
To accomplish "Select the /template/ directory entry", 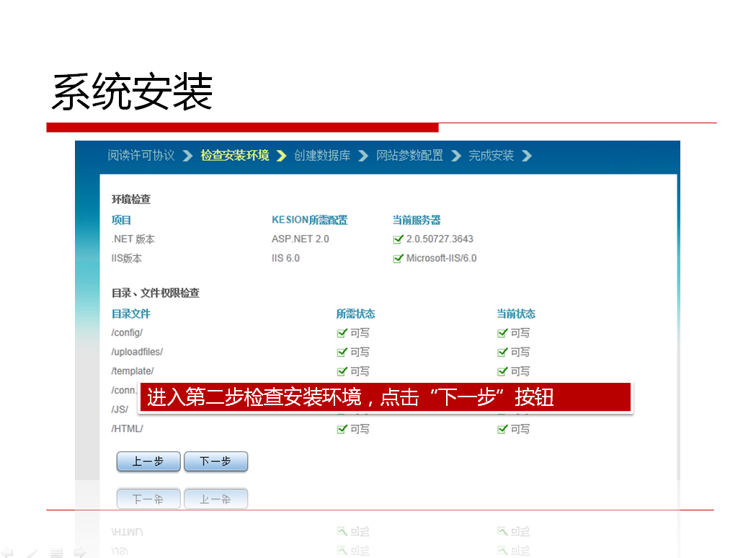I will [x=133, y=371].
